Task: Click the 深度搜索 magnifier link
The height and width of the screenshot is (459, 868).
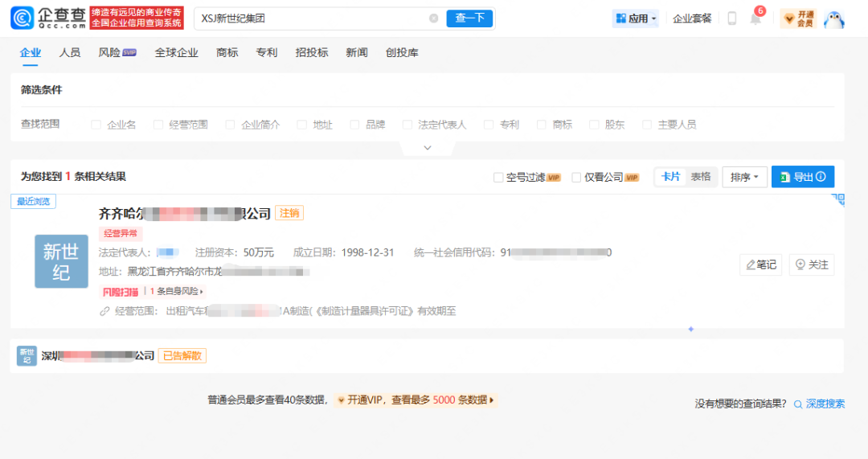Action: point(819,404)
